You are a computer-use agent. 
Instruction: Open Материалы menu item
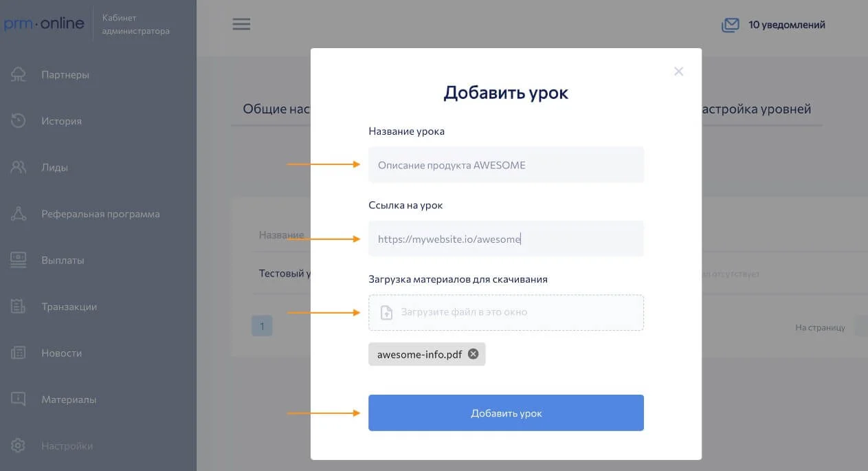pyautogui.click(x=69, y=399)
